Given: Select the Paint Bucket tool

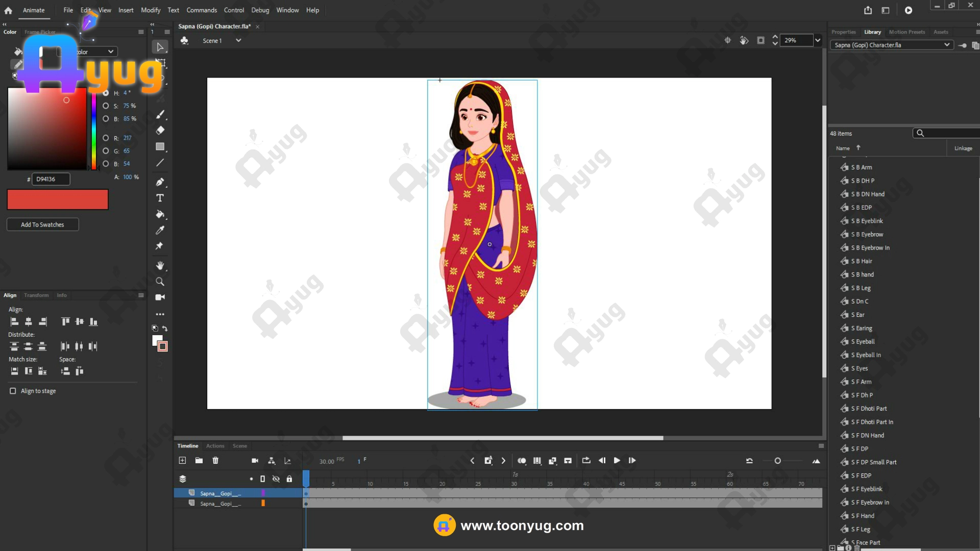Looking at the screenshot, I should coord(160,214).
